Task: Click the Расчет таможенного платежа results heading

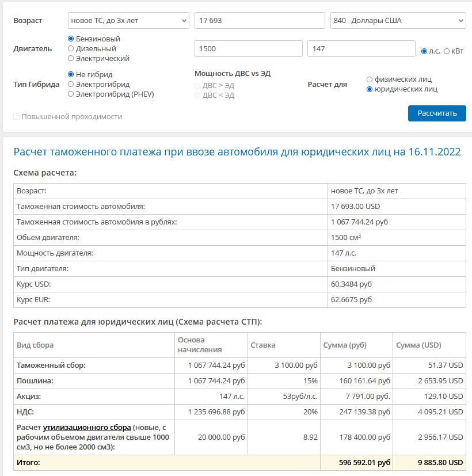Action: tap(237, 152)
